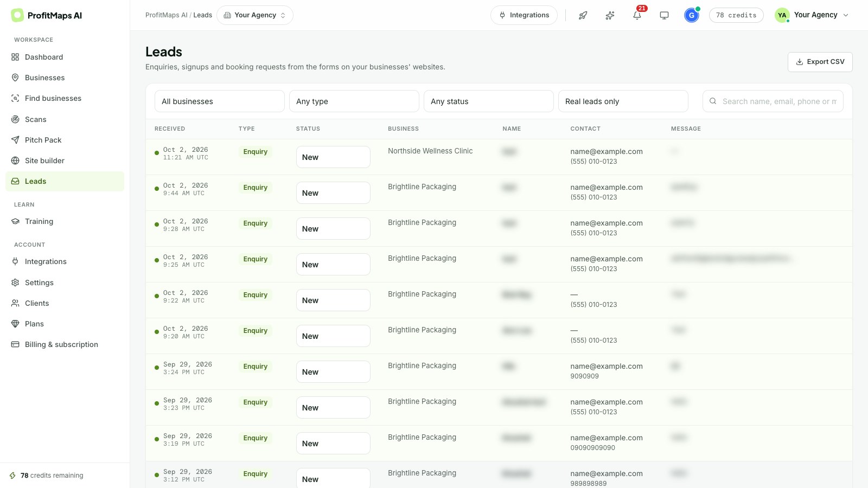The width and height of the screenshot is (868, 488).
Task: Click the Integrations button in top bar
Action: pyautogui.click(x=524, y=15)
